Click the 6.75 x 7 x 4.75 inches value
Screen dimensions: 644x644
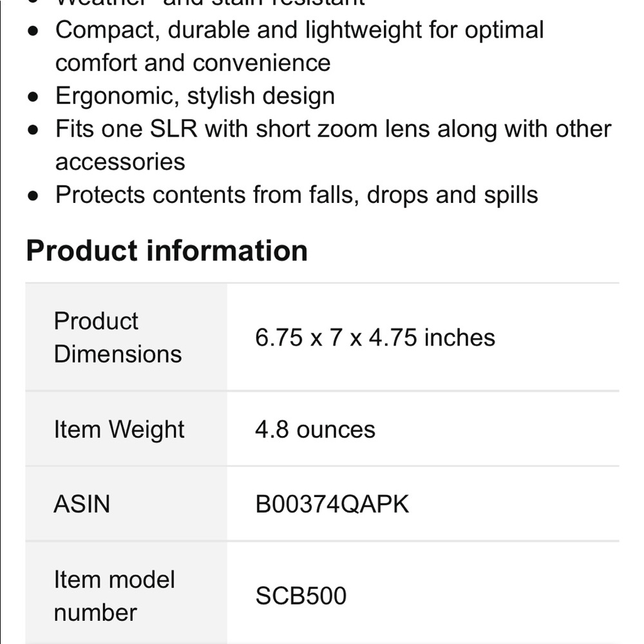pos(375,337)
